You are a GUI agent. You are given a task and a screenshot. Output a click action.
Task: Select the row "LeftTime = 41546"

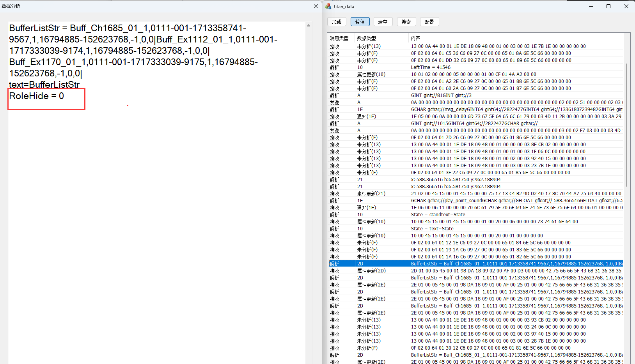pyautogui.click(x=476, y=67)
